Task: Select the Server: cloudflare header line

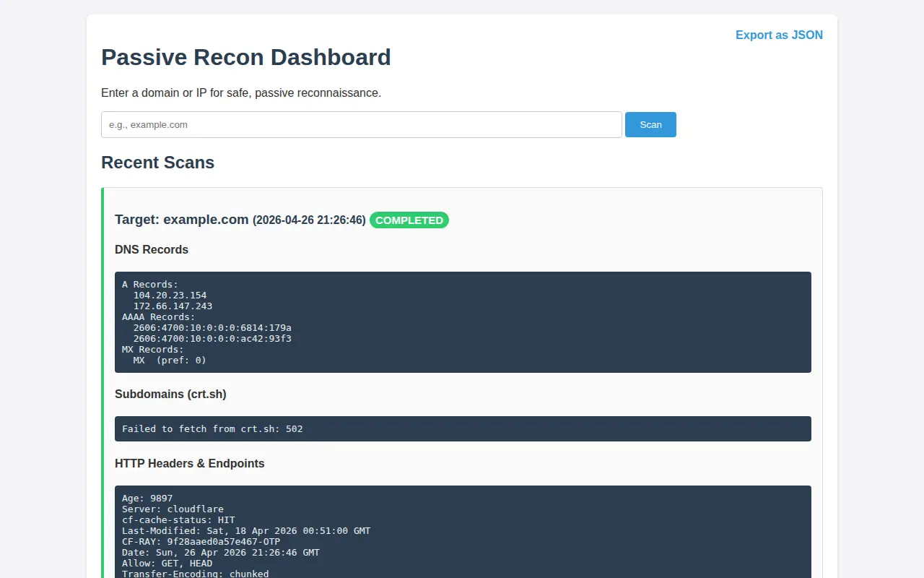Action: click(173, 509)
